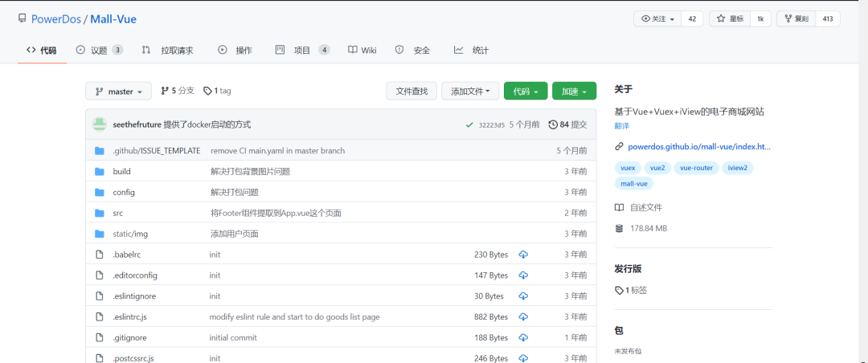Click the folder icon of the build row
This screenshot has width=868, height=363.
pos(100,172)
